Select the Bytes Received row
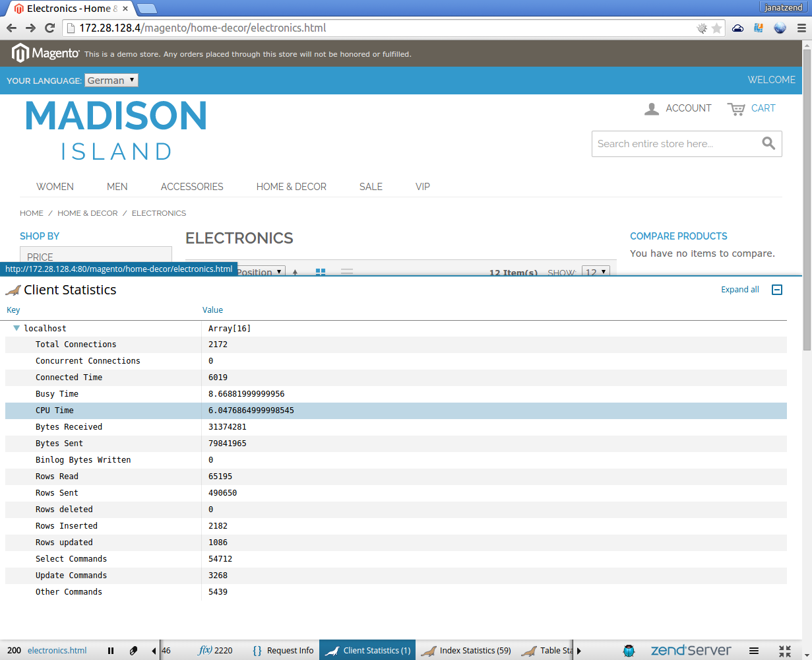This screenshot has width=812, height=660. 396,427
